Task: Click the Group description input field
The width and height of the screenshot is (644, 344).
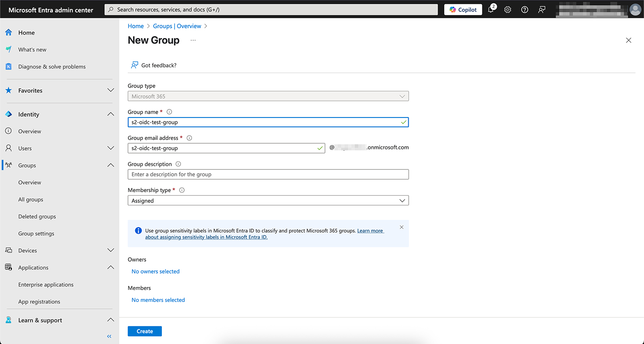Action: pyautogui.click(x=268, y=175)
